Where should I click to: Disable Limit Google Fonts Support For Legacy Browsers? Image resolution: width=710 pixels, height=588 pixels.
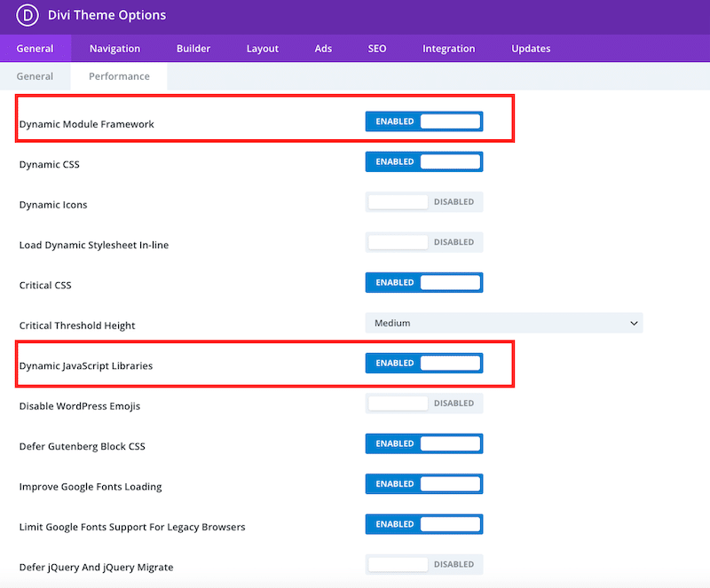[423, 524]
